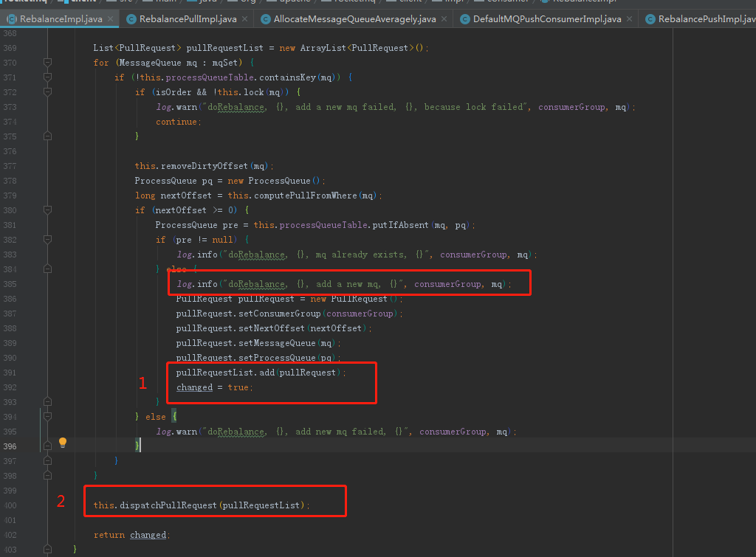Open the AllocateMessageQueueAveragely.java tab
756x557 pixels.
coord(354,18)
